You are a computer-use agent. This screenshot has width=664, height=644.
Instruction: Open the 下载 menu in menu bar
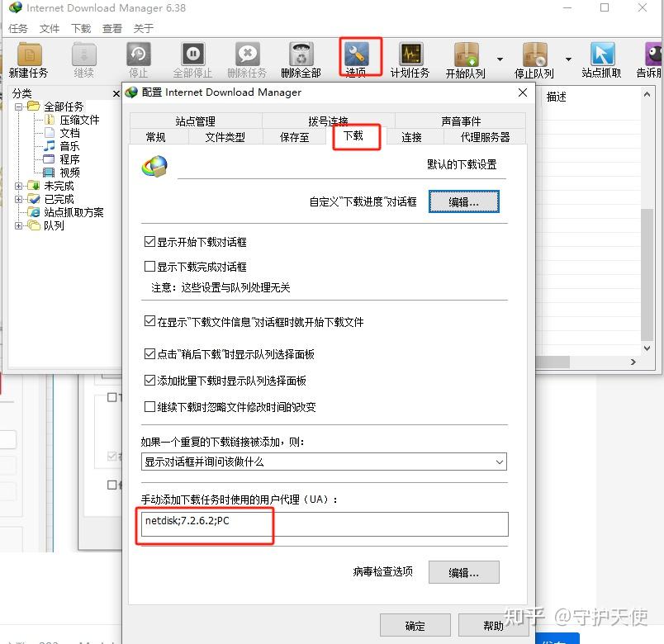coord(81,28)
